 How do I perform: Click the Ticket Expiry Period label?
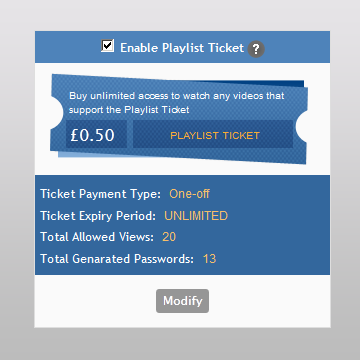pyautogui.click(x=98, y=216)
